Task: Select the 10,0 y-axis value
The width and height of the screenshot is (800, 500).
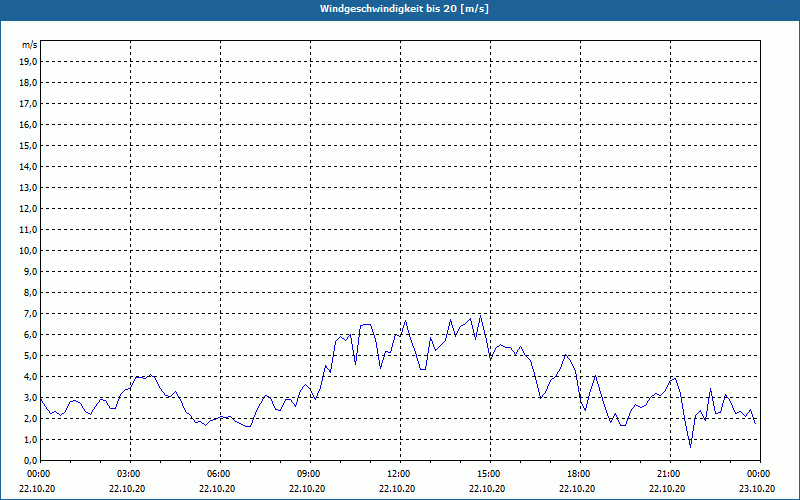Action: 29,251
